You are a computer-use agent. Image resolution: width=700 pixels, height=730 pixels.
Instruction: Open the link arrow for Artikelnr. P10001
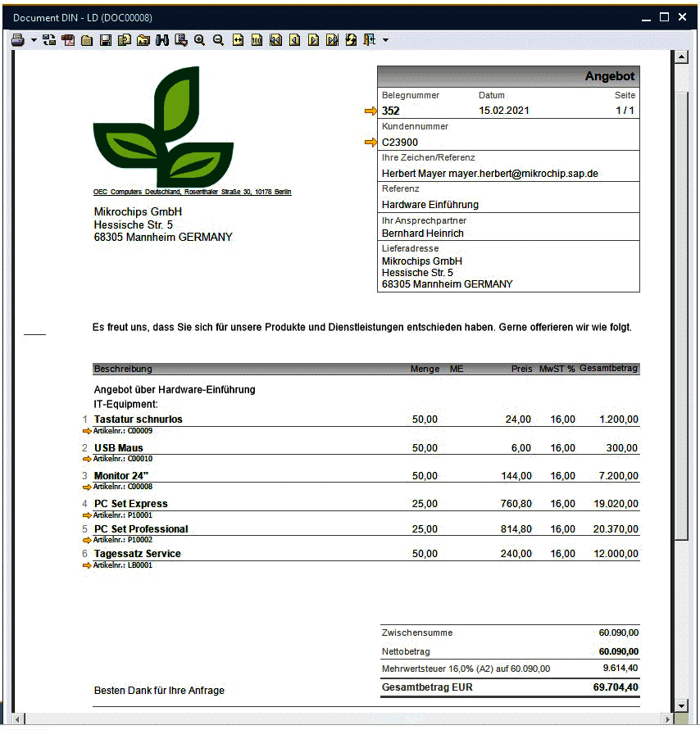[87, 515]
